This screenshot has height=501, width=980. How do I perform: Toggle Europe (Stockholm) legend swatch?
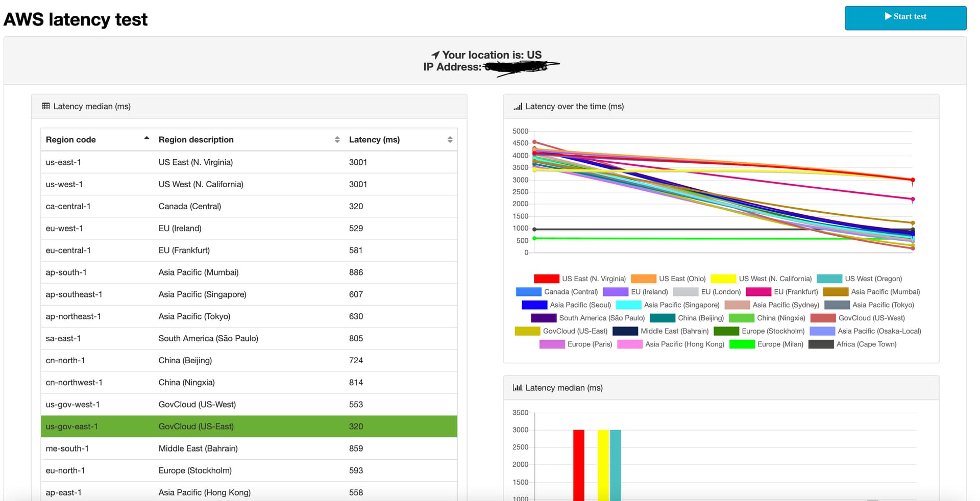click(x=726, y=331)
